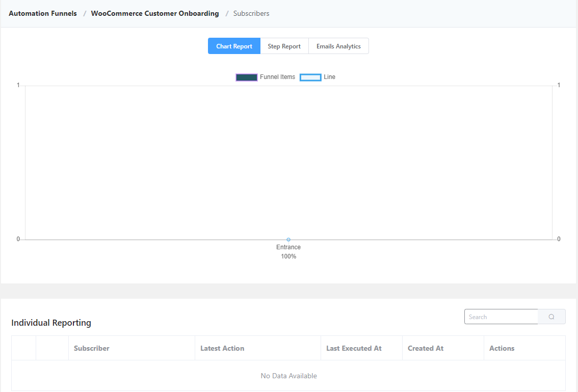Switch to the Emails Analytics tab

(x=338, y=46)
